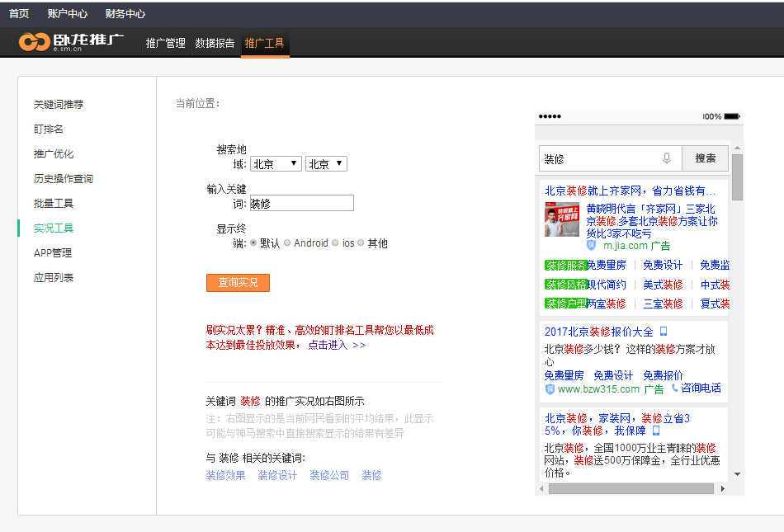Click the shield icon beside www.bzw315.com
The height and width of the screenshot is (532, 784).
pyautogui.click(x=550, y=388)
